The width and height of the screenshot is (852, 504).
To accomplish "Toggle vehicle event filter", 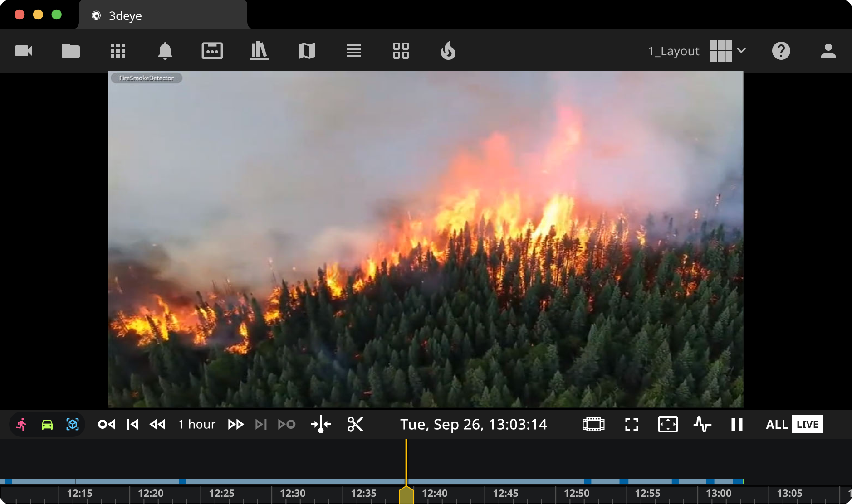I will (47, 424).
